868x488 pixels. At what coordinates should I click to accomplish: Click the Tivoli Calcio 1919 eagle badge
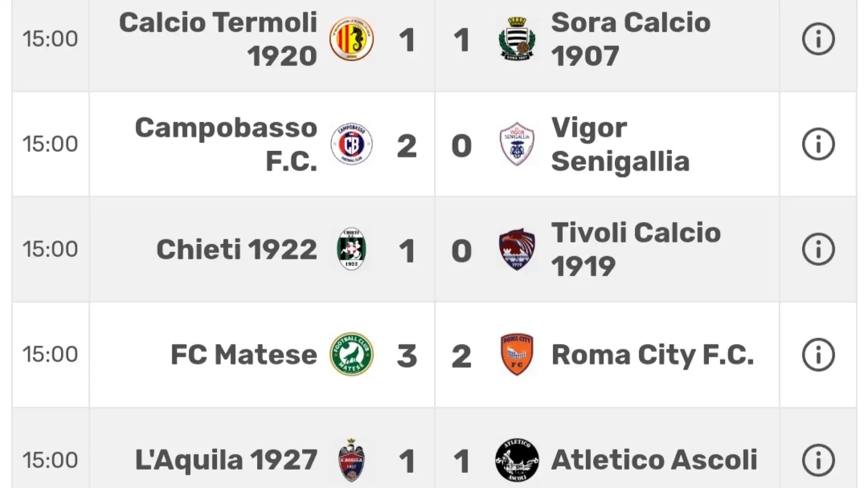point(517,249)
